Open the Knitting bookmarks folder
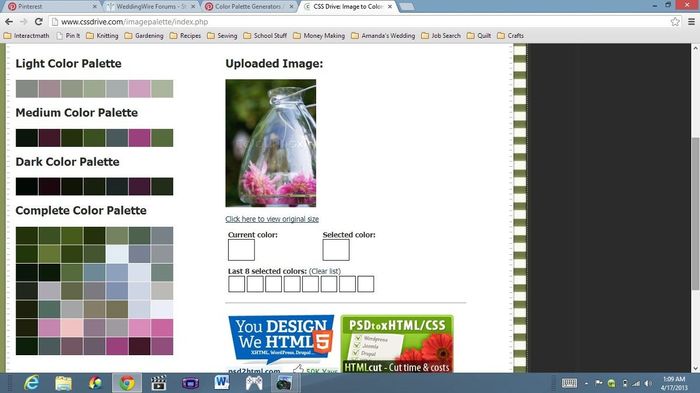 tap(102, 36)
